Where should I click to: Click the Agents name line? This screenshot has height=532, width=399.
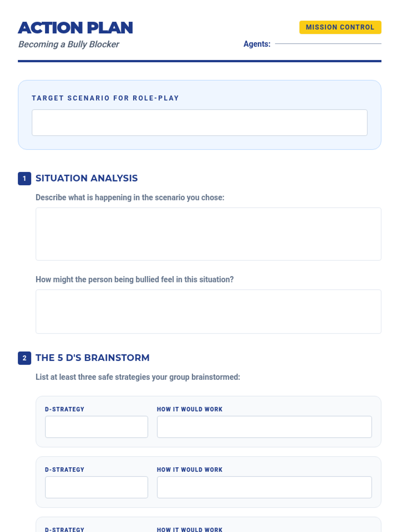328,43
